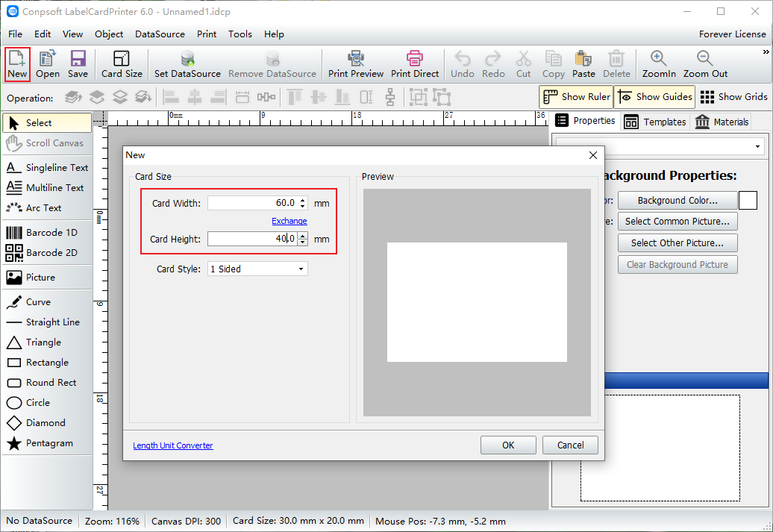Click the Canvas DPI: 300 status entry
The width and height of the screenshot is (773, 532).
pyautogui.click(x=186, y=521)
